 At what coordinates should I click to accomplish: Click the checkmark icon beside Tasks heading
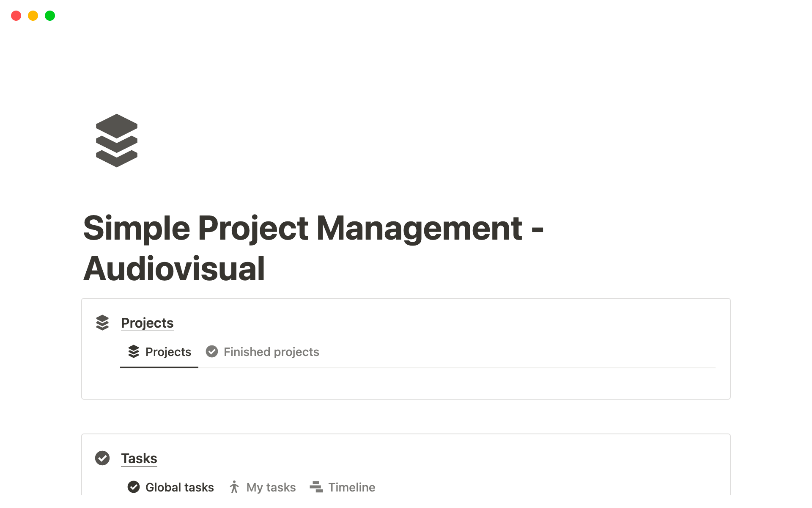102,458
